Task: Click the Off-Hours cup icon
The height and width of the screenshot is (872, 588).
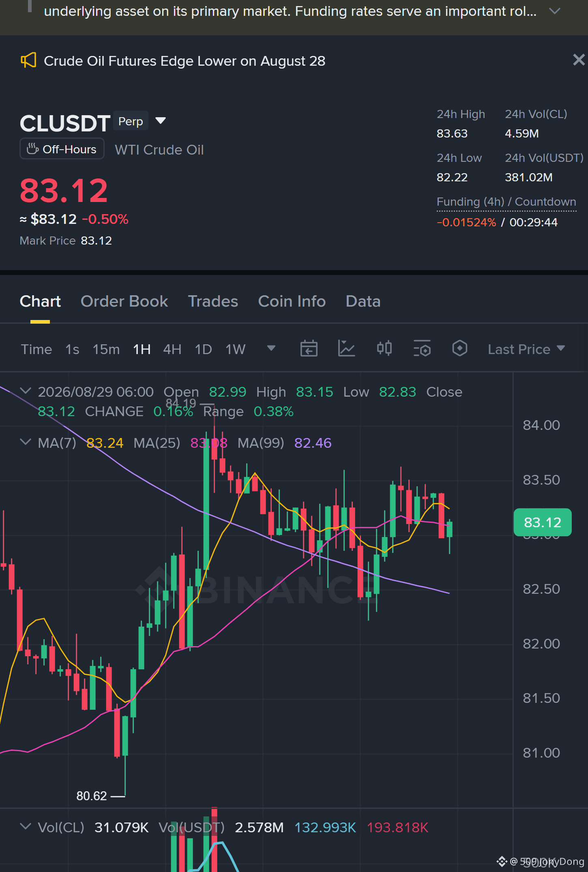Action: coord(32,149)
